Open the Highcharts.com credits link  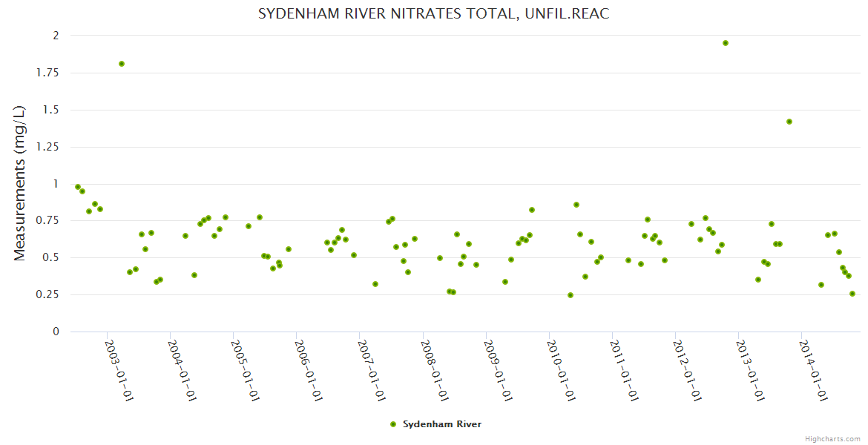click(x=832, y=438)
